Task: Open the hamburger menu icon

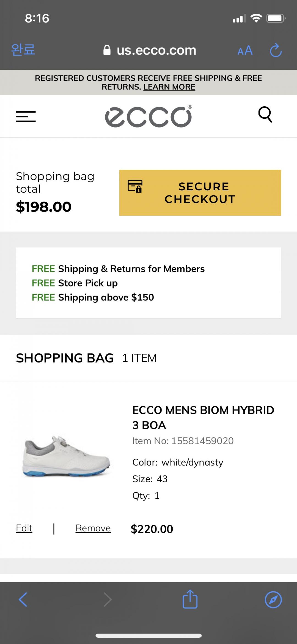Action: pos(26,117)
